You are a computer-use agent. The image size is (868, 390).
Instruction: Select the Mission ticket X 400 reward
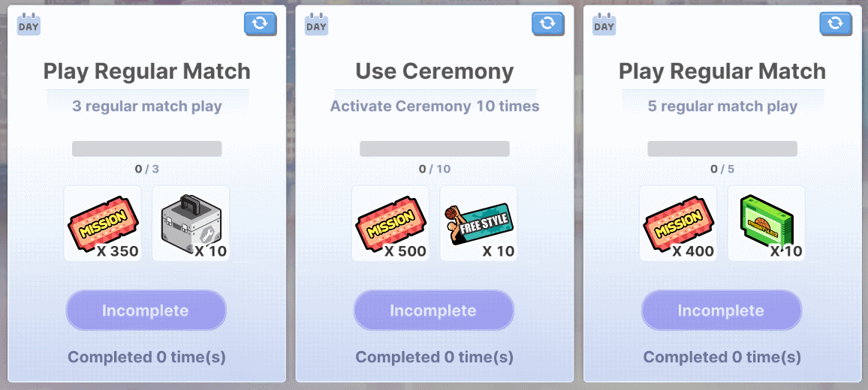pos(678,223)
